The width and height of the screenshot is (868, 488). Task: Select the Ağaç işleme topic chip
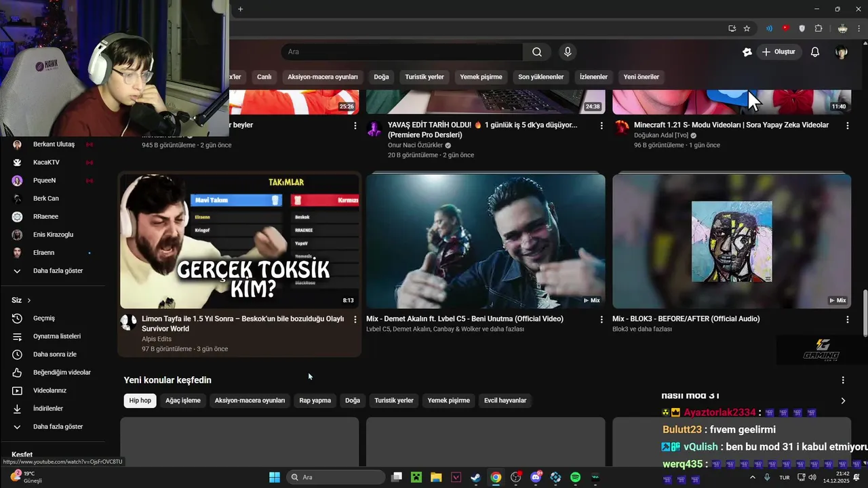(x=183, y=401)
